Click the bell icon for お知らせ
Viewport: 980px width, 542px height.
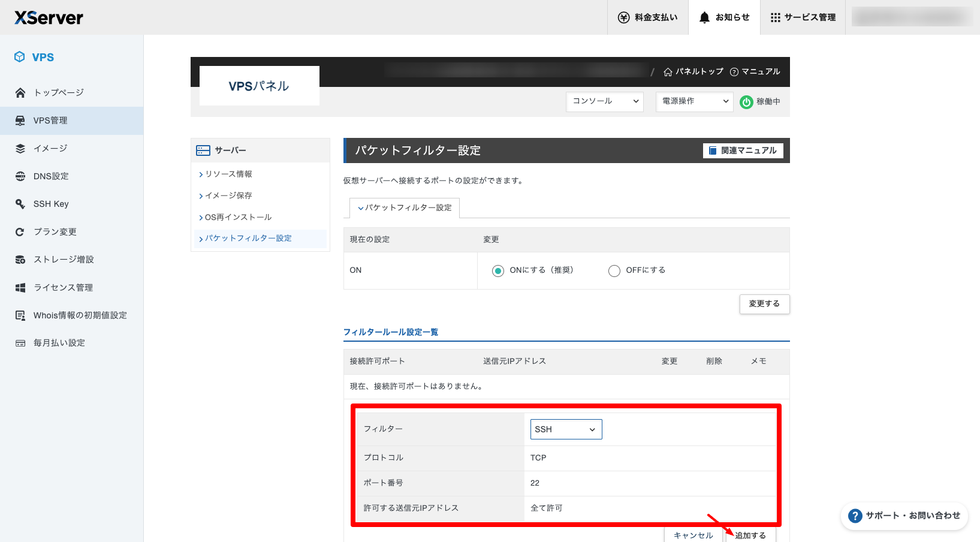704,17
